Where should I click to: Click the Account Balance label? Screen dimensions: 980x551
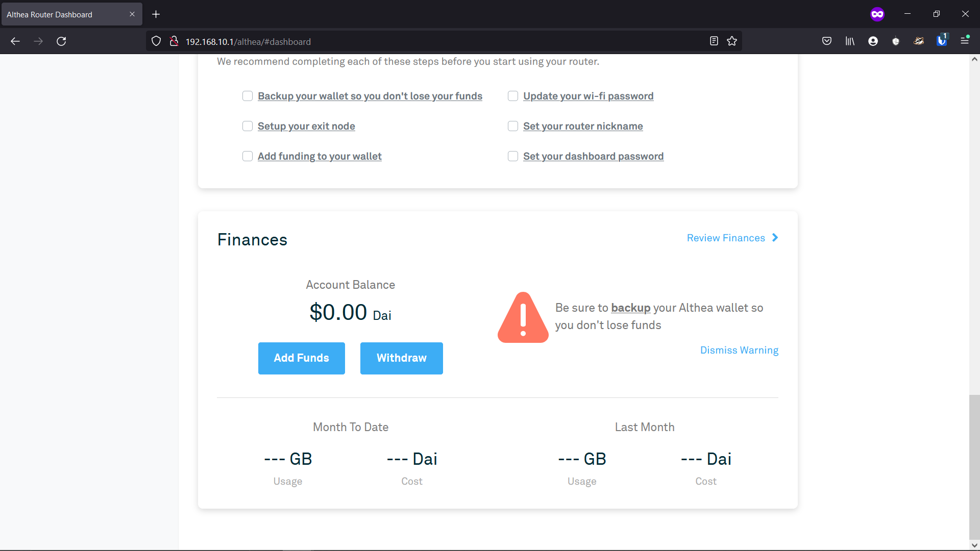(350, 285)
